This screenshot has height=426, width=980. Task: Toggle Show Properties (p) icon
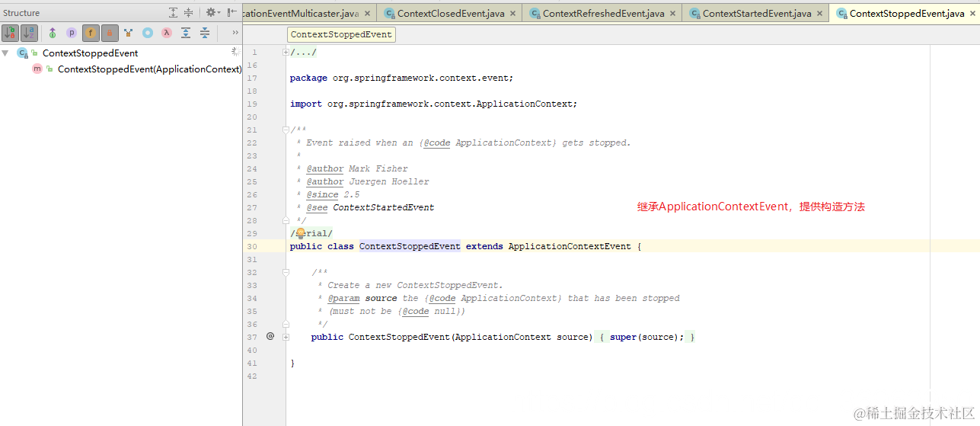(x=72, y=33)
